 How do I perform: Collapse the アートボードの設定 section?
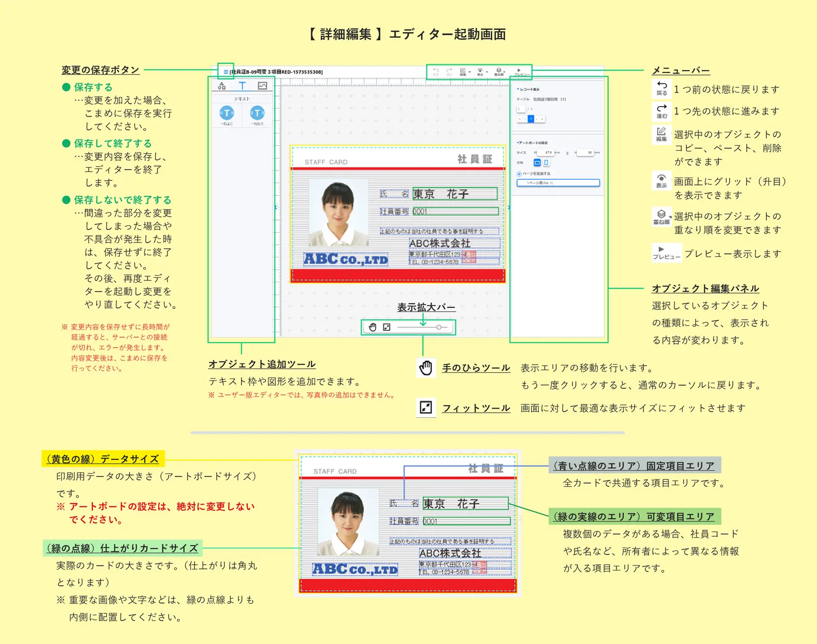518,142
